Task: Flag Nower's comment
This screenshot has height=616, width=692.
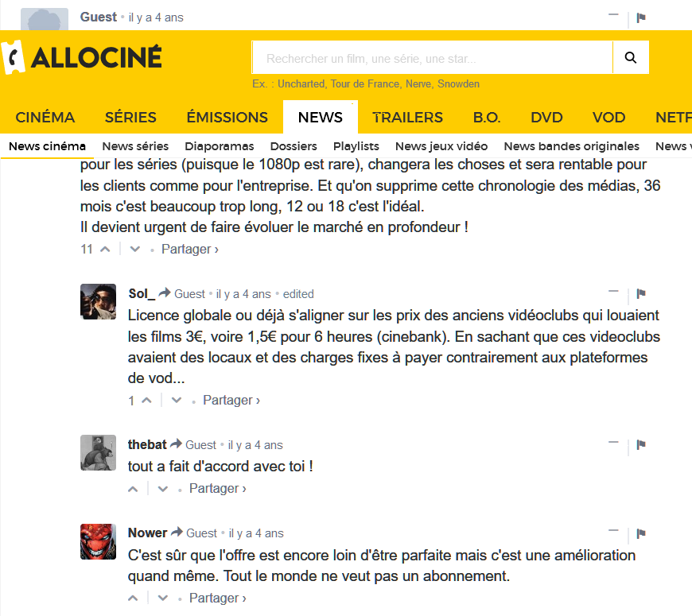Action: [x=641, y=533]
